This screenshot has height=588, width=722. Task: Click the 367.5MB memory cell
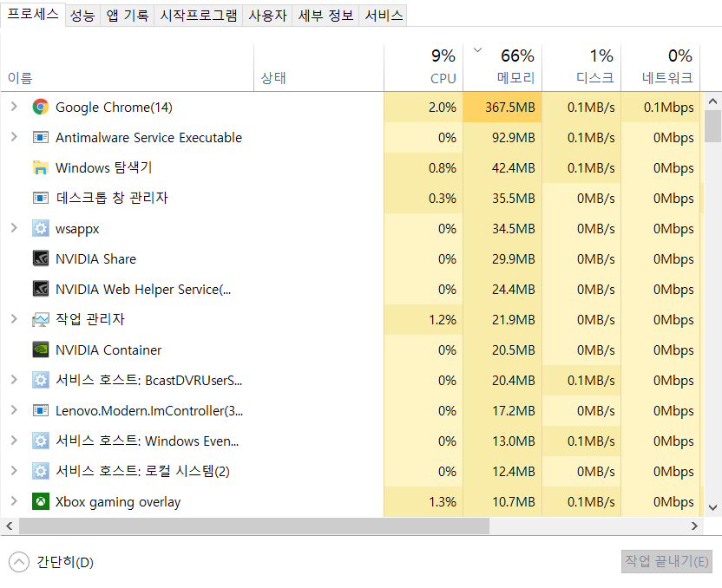502,107
